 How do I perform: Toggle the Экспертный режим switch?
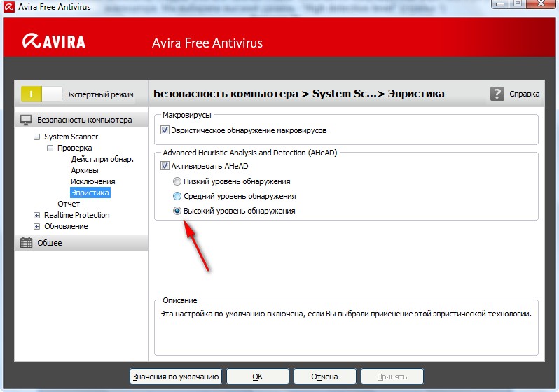click(41, 94)
